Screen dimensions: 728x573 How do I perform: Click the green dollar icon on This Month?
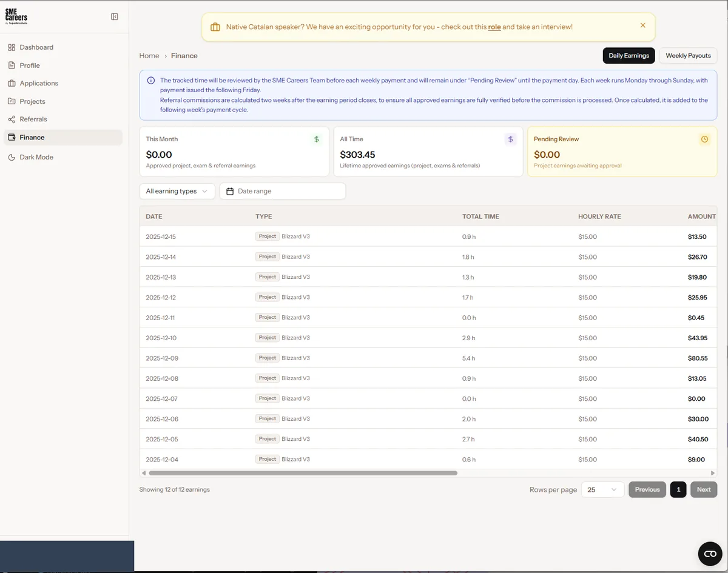316,139
